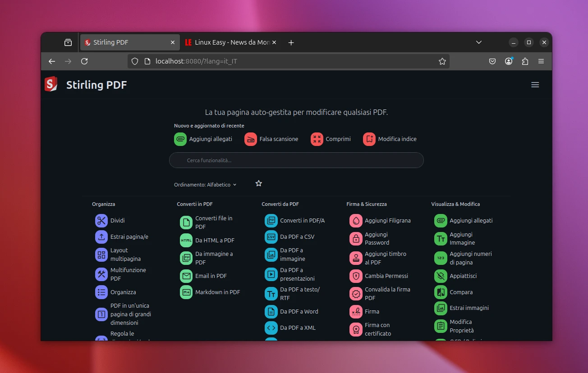Open a new browser tab
Image resolution: width=588 pixels, height=373 pixels.
291,42
